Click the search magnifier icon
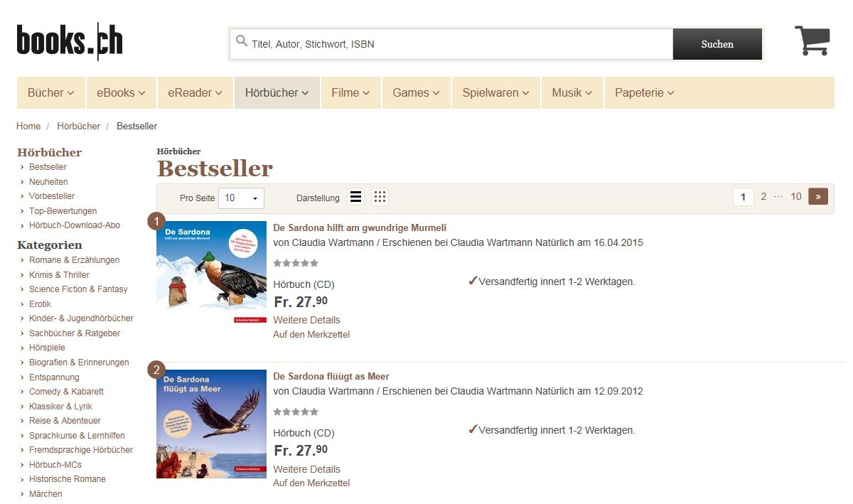Viewport: 853px width, 504px height. tap(242, 41)
